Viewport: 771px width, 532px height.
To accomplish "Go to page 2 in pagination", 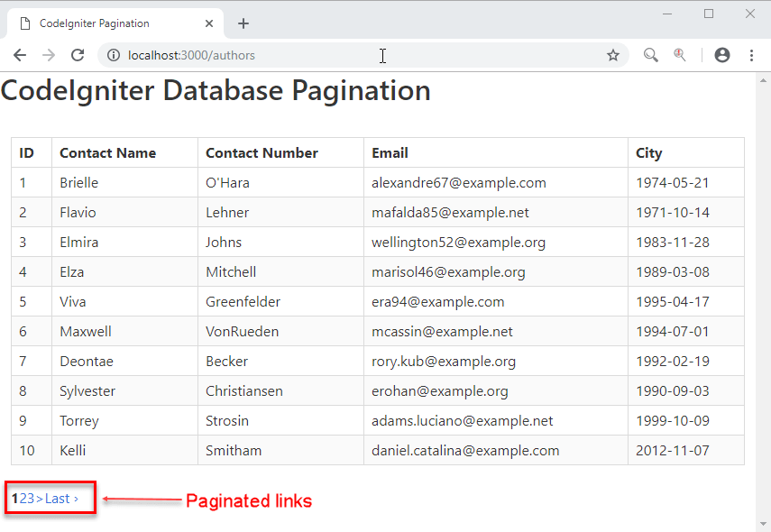I will click(23, 499).
